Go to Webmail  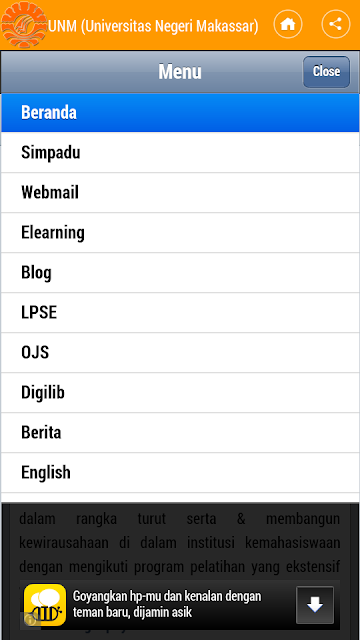coord(180,192)
